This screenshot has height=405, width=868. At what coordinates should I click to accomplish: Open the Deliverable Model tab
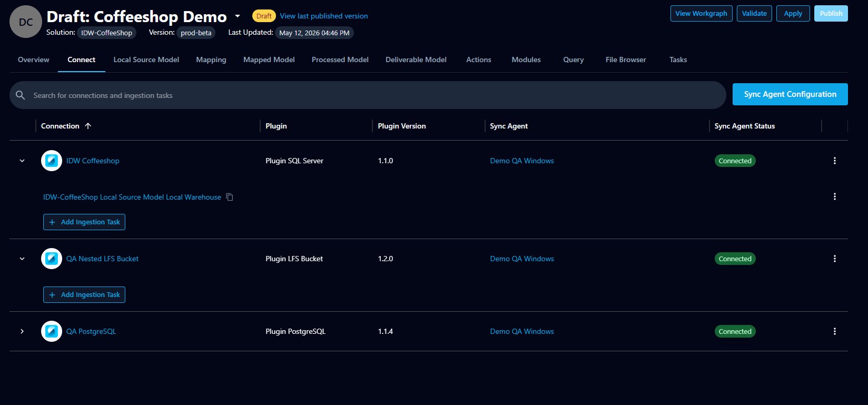[416, 60]
